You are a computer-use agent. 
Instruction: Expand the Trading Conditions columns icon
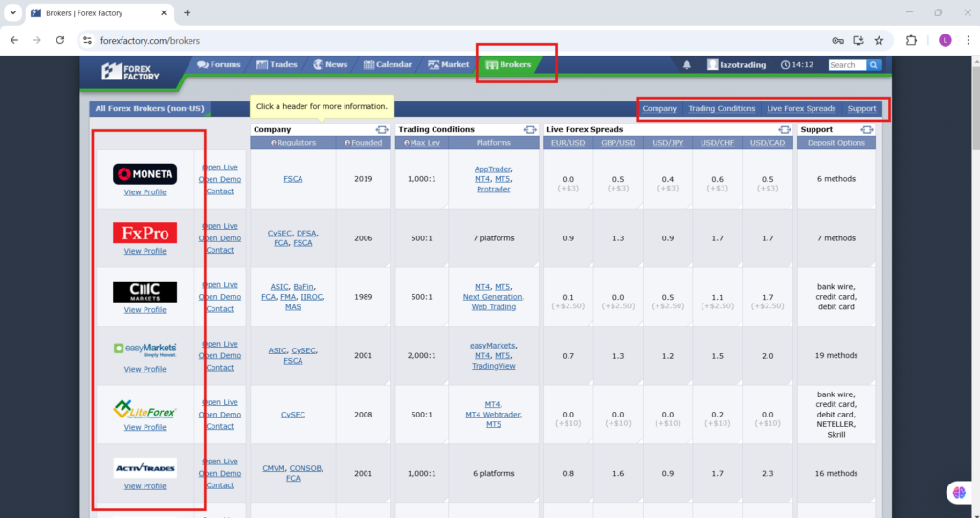click(530, 129)
